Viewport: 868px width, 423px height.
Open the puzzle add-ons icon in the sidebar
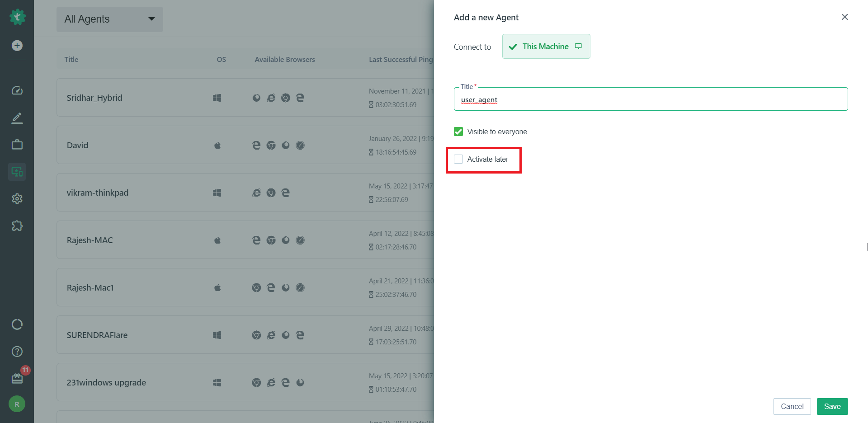(x=17, y=226)
